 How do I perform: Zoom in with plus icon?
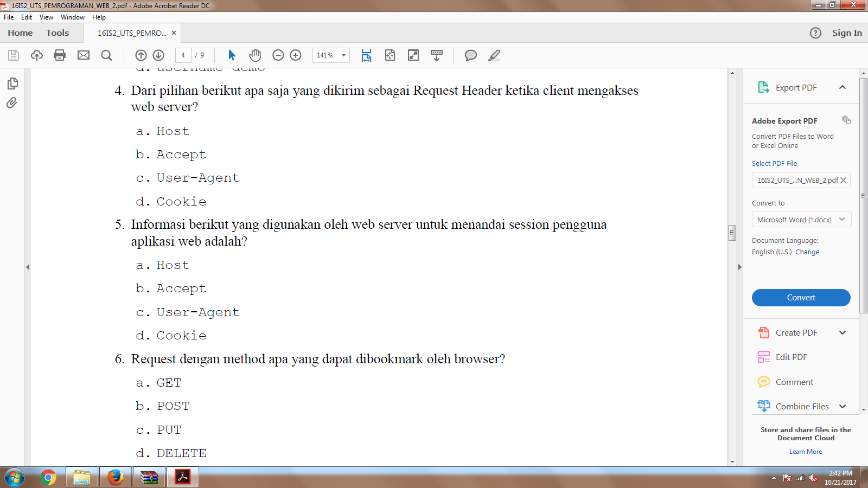click(296, 55)
